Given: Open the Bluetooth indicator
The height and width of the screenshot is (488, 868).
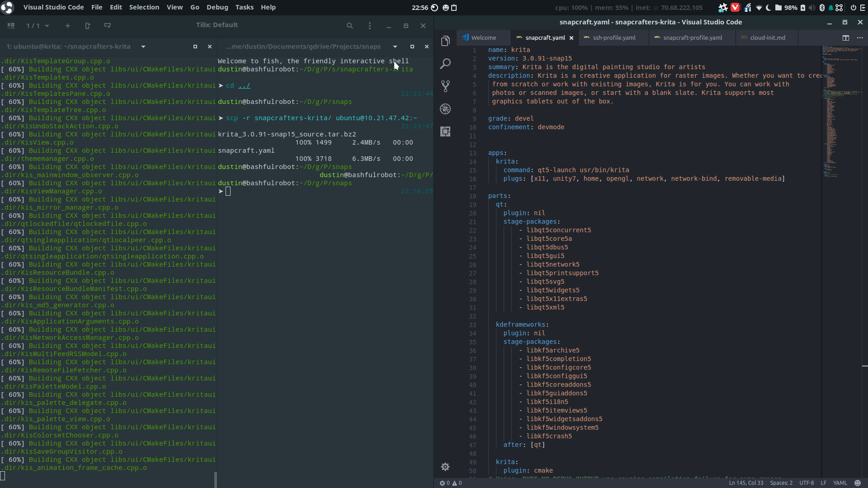Looking at the screenshot, I should coord(822,7).
